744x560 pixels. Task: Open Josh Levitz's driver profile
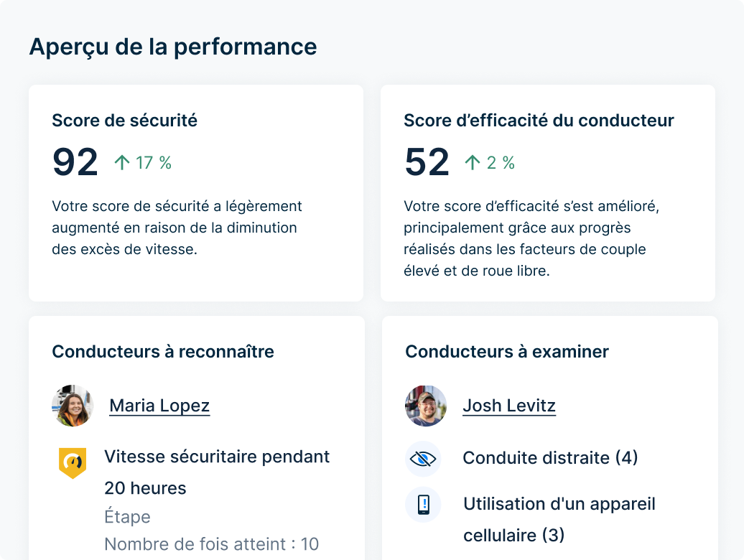tap(509, 406)
